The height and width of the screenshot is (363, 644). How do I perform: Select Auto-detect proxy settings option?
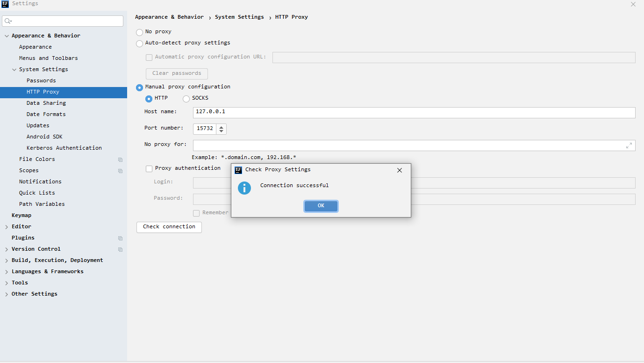(140, 44)
